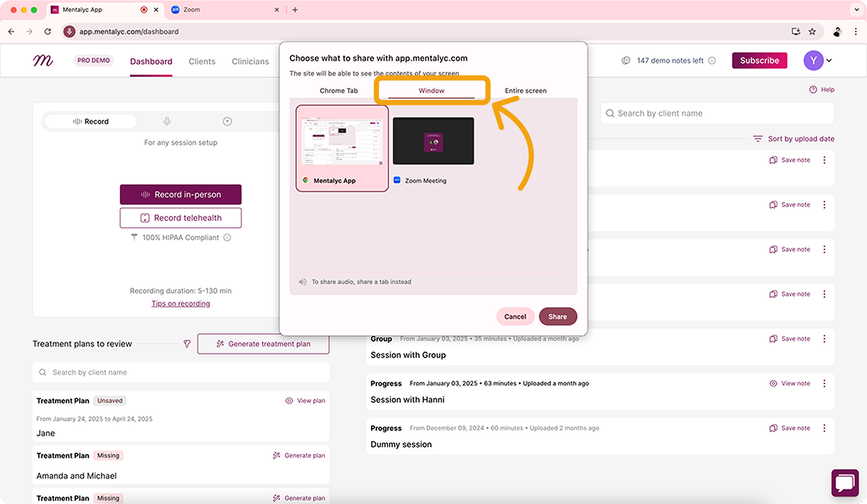Image resolution: width=867 pixels, height=504 pixels.
Task: Select the microphone dictate mode icon
Action: 167,121
